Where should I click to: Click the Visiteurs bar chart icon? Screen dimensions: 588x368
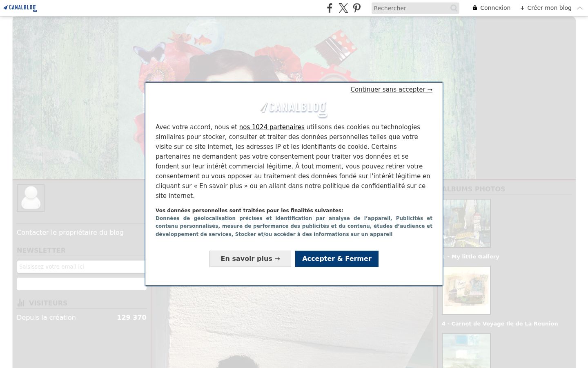[21, 303]
